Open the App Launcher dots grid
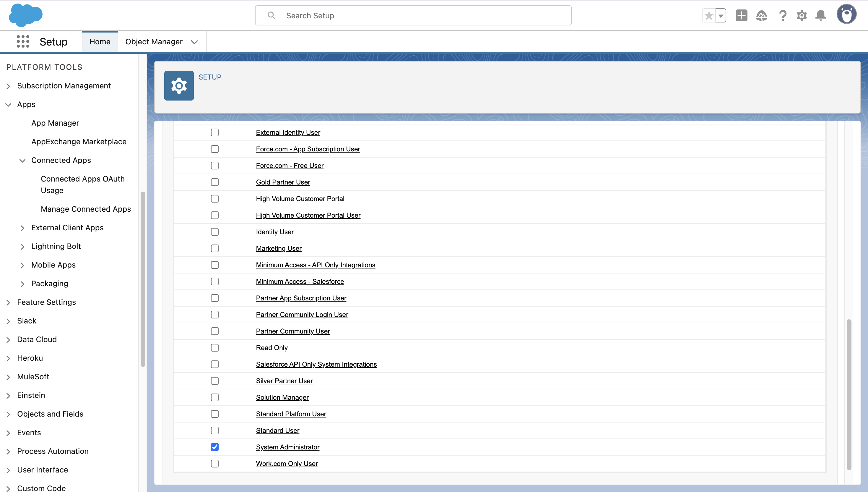The width and height of the screenshot is (868, 492). click(23, 42)
